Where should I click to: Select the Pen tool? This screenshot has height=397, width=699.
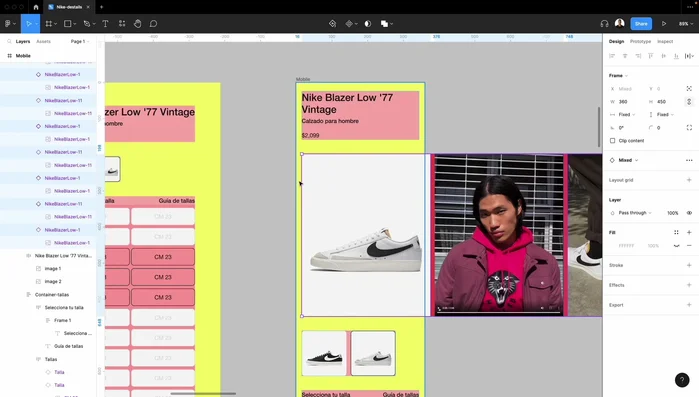pos(87,24)
